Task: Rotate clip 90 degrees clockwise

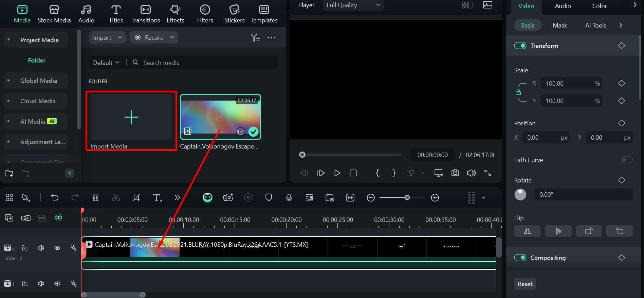Action: pyautogui.click(x=589, y=231)
